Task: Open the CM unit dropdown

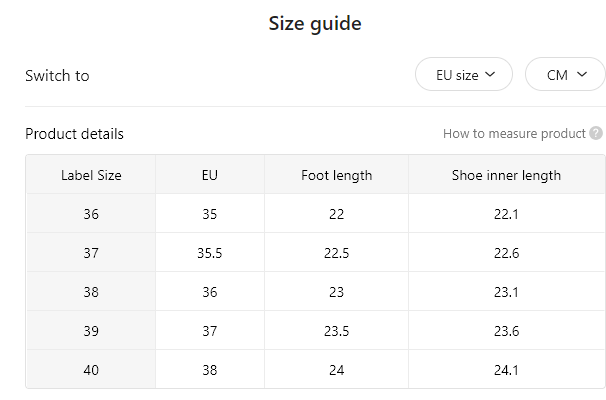Action: coord(565,74)
